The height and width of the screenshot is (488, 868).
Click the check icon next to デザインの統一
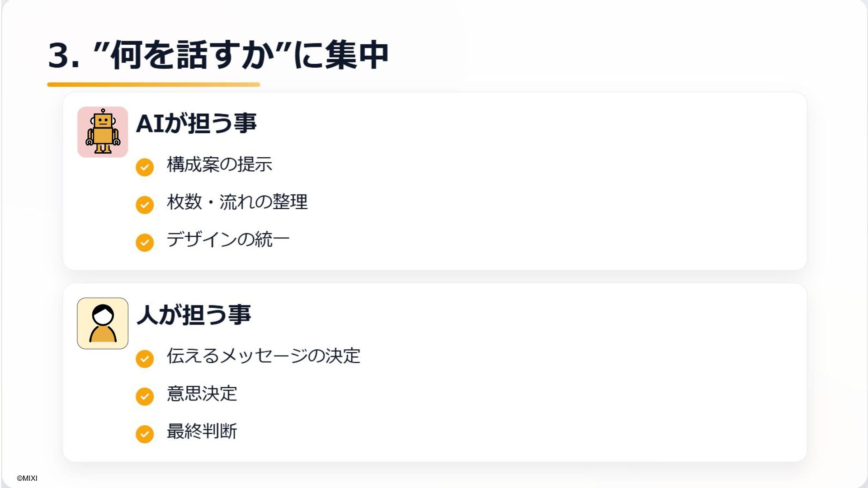click(x=145, y=242)
